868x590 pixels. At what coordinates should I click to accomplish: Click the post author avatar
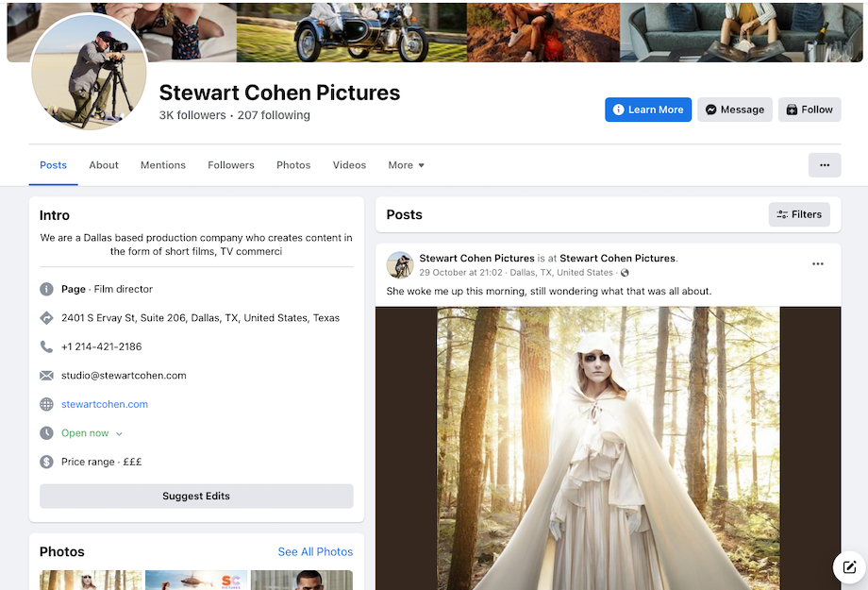pyautogui.click(x=400, y=265)
